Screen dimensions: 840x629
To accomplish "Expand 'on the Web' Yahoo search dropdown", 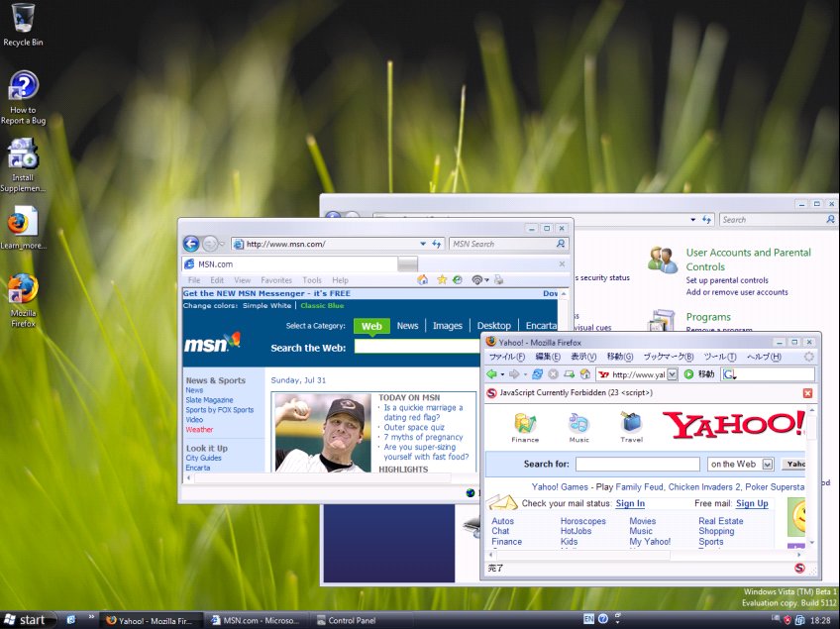I will pyautogui.click(x=768, y=464).
